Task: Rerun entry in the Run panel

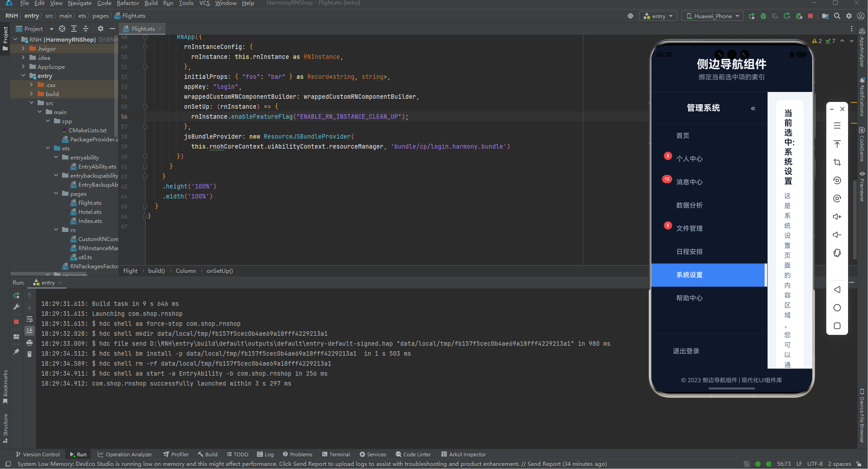Action: coord(16,295)
